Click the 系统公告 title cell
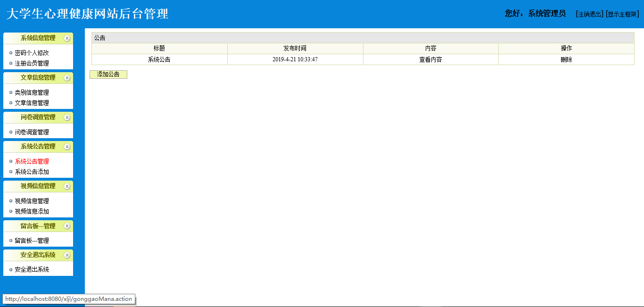Image resolution: width=644 pixels, height=307 pixels. click(x=159, y=60)
